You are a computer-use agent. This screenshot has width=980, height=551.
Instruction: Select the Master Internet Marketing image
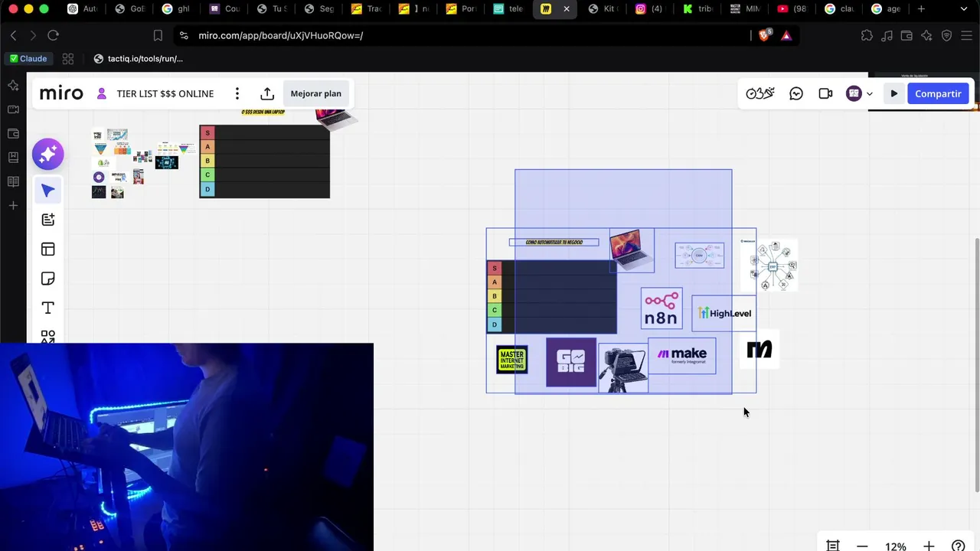pyautogui.click(x=511, y=360)
